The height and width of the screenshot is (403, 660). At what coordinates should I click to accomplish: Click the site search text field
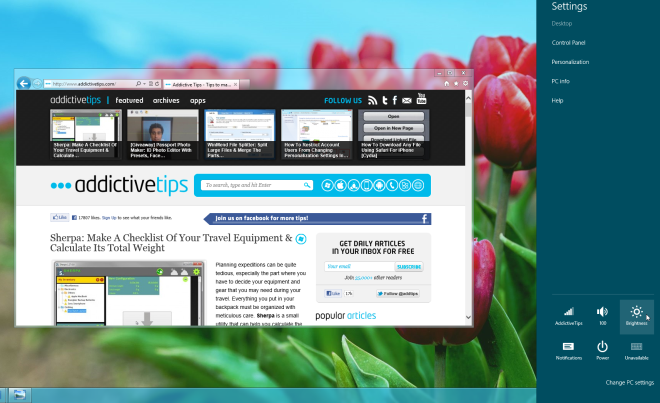pos(253,185)
